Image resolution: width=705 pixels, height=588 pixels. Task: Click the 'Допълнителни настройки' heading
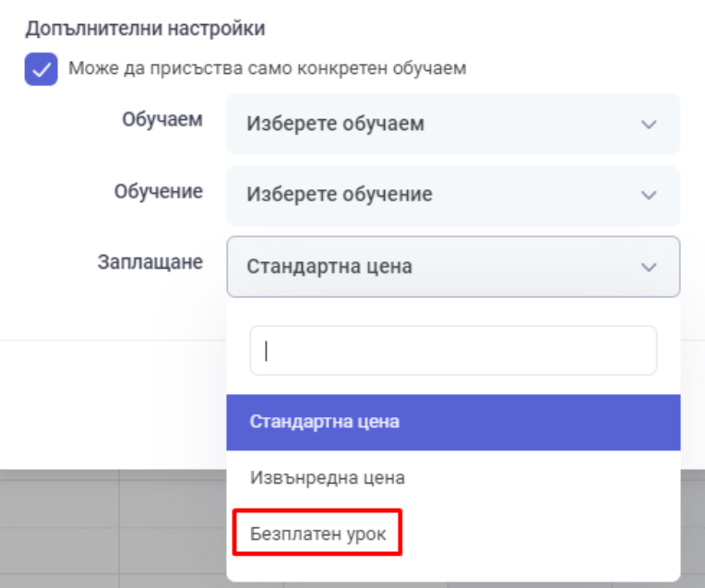pos(145,29)
